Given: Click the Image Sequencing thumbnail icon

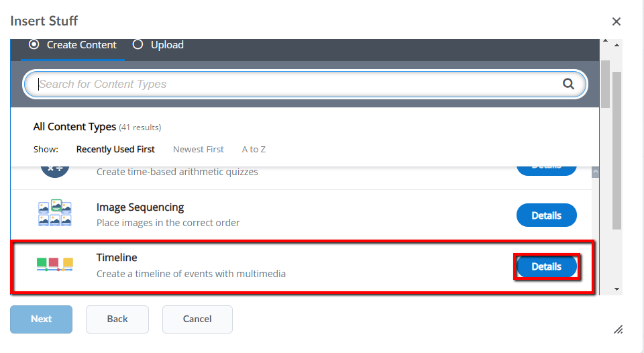Looking at the screenshot, I should tap(54, 213).
